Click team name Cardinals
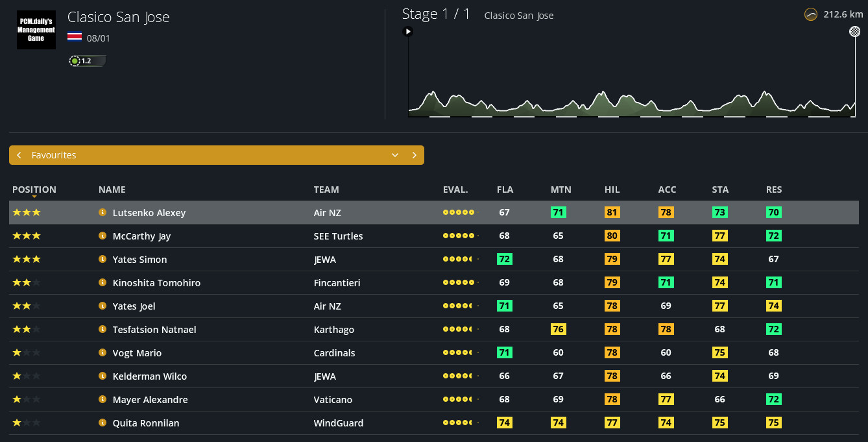 pos(335,353)
